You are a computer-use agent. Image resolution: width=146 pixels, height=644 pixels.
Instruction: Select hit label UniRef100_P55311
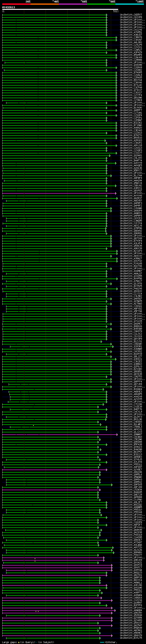[x=131, y=464]
